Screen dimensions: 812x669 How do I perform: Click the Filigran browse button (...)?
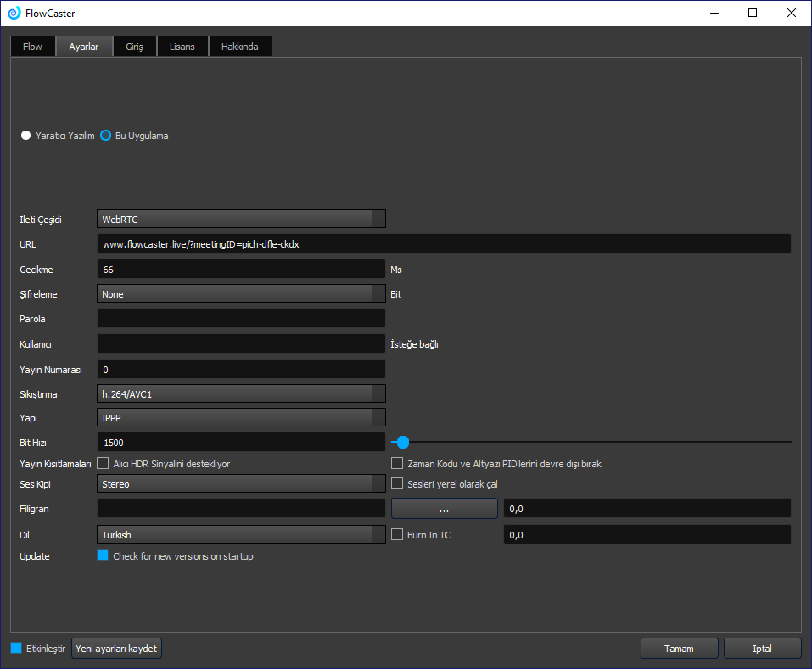click(445, 508)
